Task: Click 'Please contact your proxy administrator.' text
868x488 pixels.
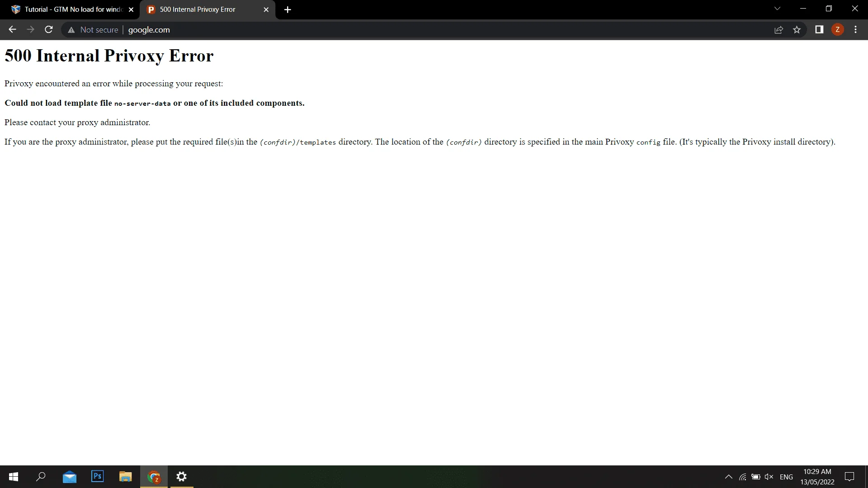Action: point(77,122)
